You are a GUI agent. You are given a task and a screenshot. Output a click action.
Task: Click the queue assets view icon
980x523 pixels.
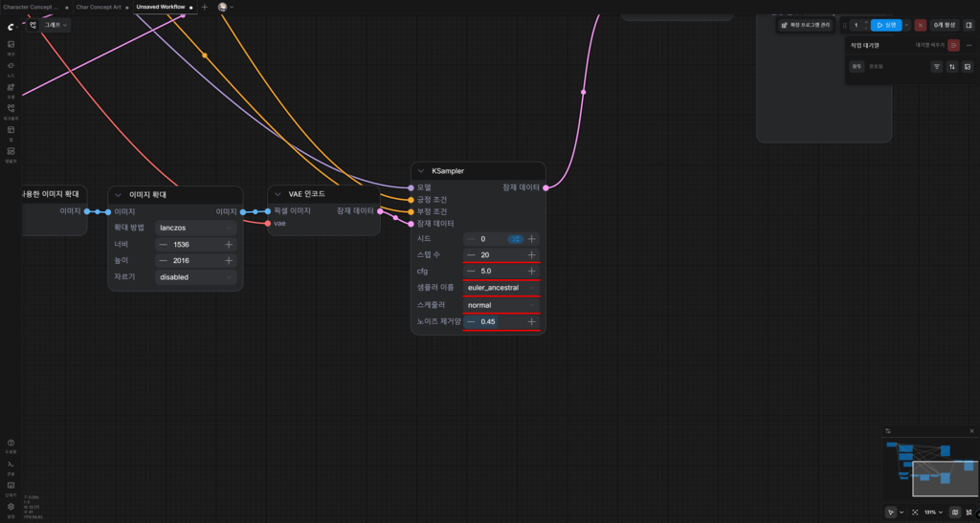pyautogui.click(x=968, y=66)
